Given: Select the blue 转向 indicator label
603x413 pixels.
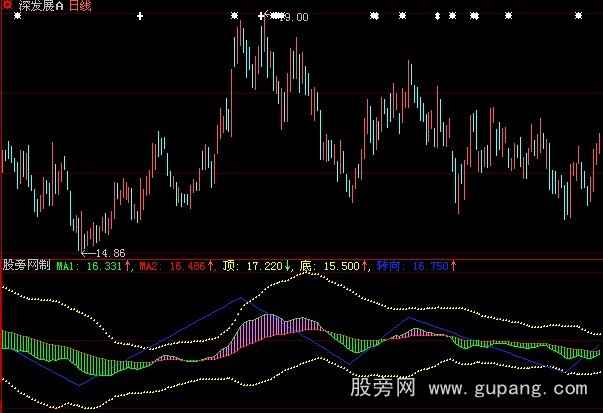Looking at the screenshot, I should coord(390,267).
